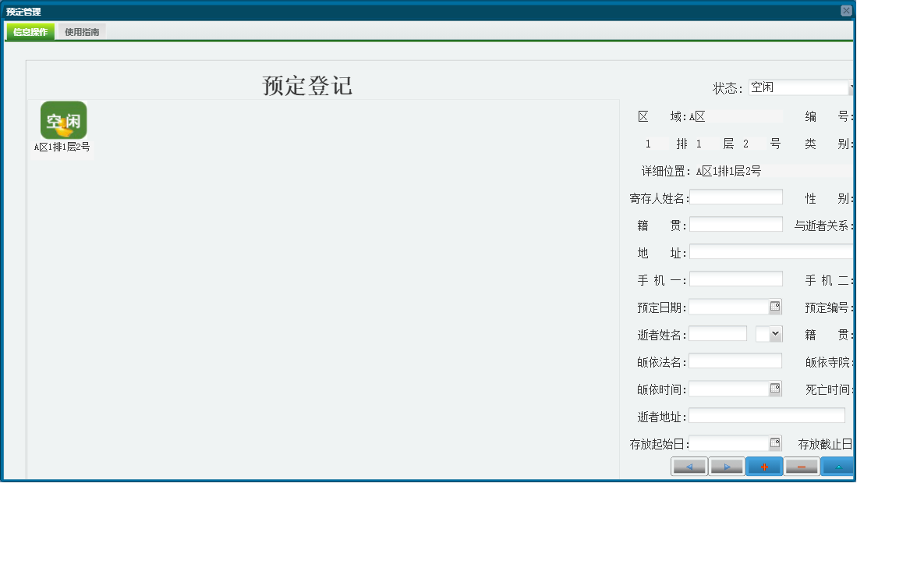Open the 皈依时间 calendar picker

[x=775, y=388]
